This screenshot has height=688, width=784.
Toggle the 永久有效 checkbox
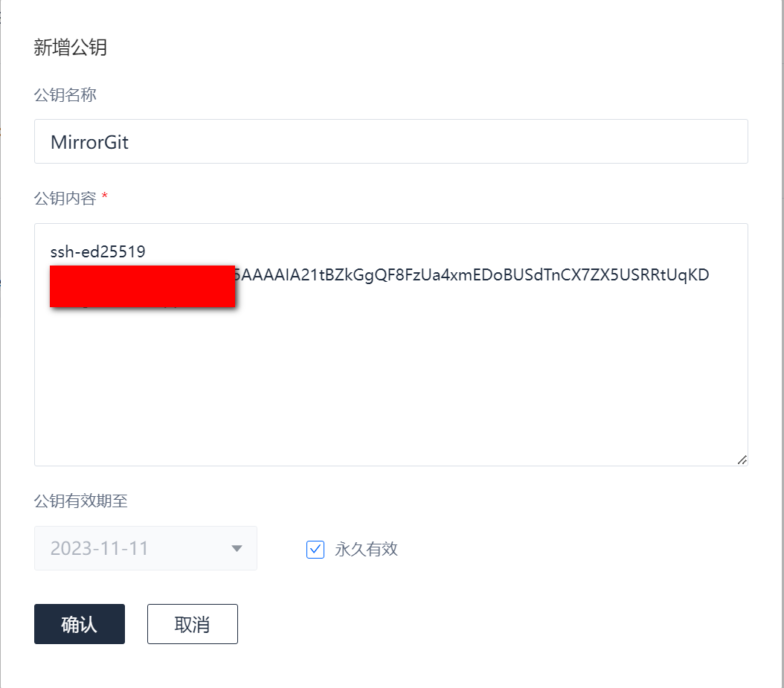[315, 549]
